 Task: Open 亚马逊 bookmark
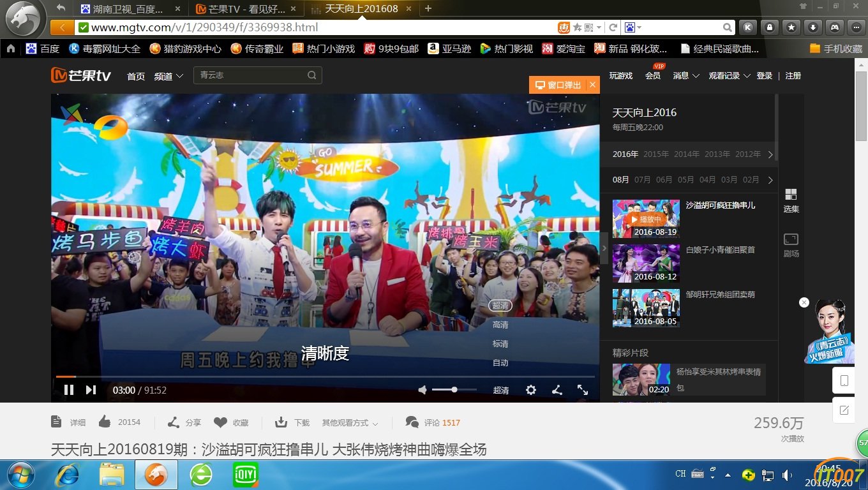click(x=450, y=48)
